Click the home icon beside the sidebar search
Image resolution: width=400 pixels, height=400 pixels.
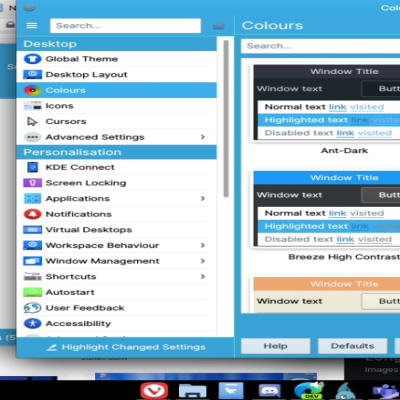(x=218, y=26)
